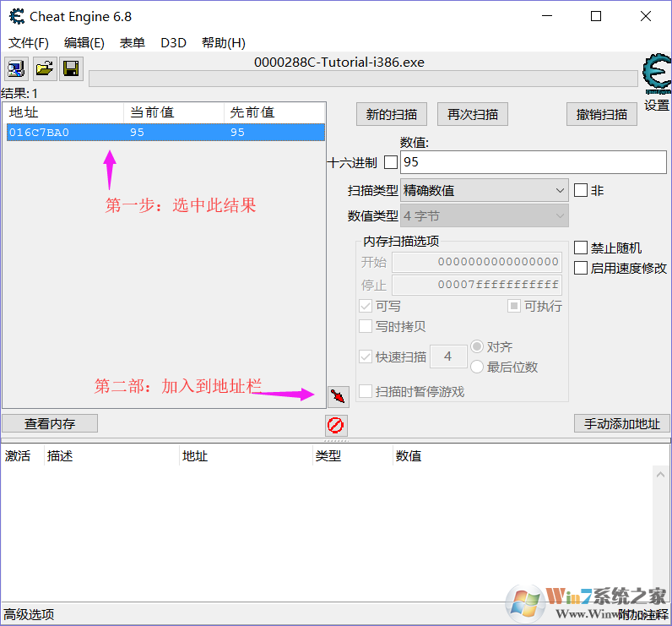
Task: Toggle 写时拷贝 checkbox
Action: click(366, 326)
